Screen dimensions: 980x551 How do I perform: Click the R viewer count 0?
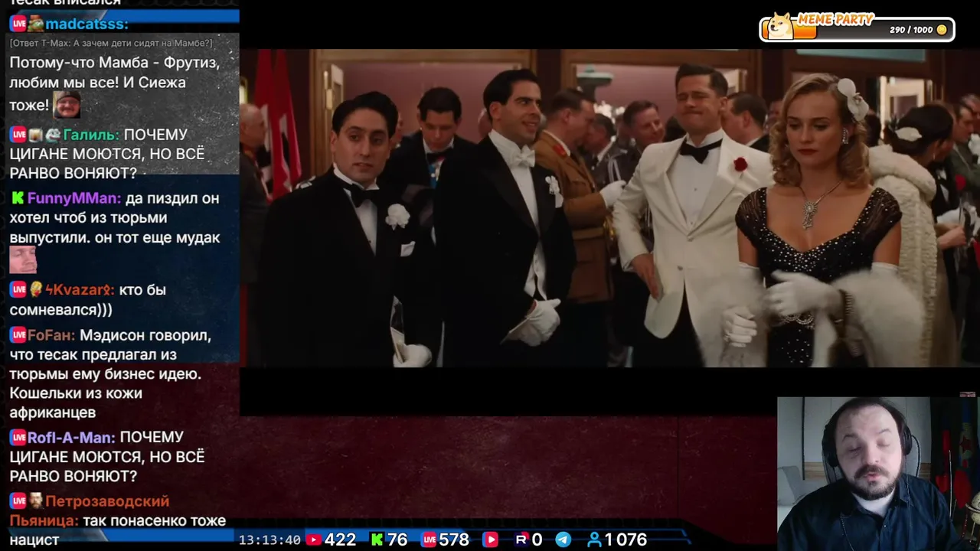point(537,540)
